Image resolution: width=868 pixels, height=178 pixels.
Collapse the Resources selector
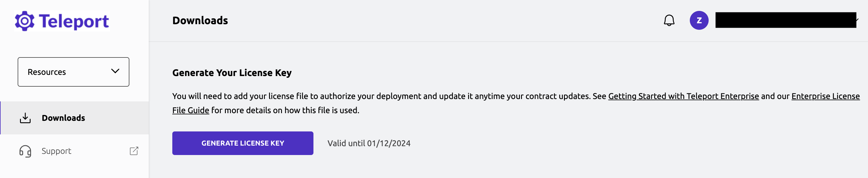coord(115,72)
